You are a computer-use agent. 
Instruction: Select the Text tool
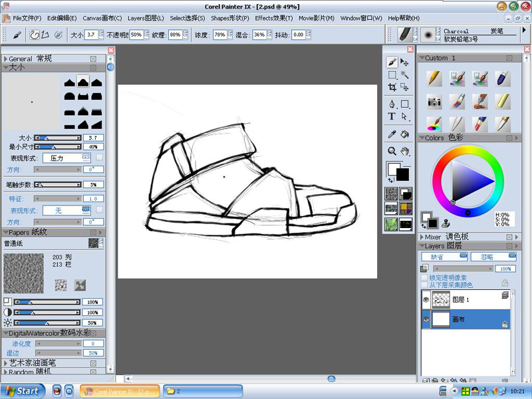[392, 116]
